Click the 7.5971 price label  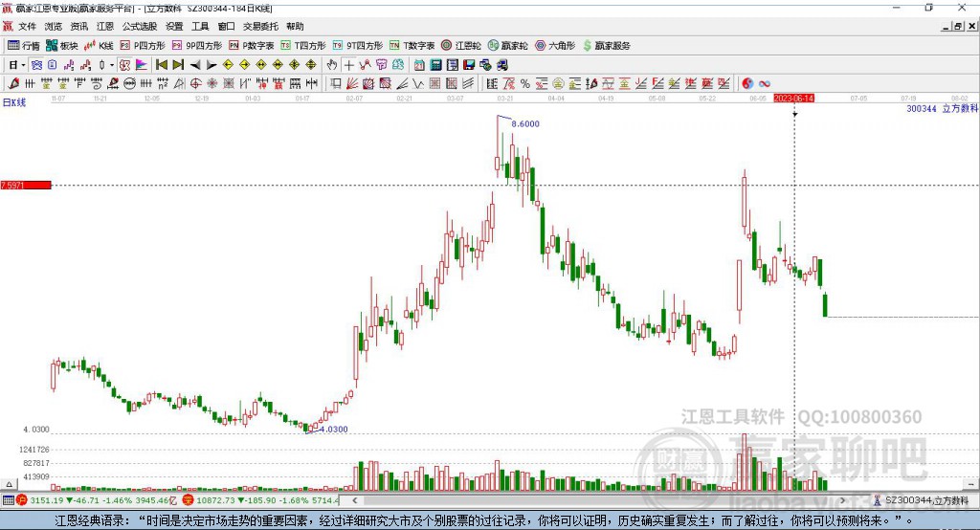(26, 185)
